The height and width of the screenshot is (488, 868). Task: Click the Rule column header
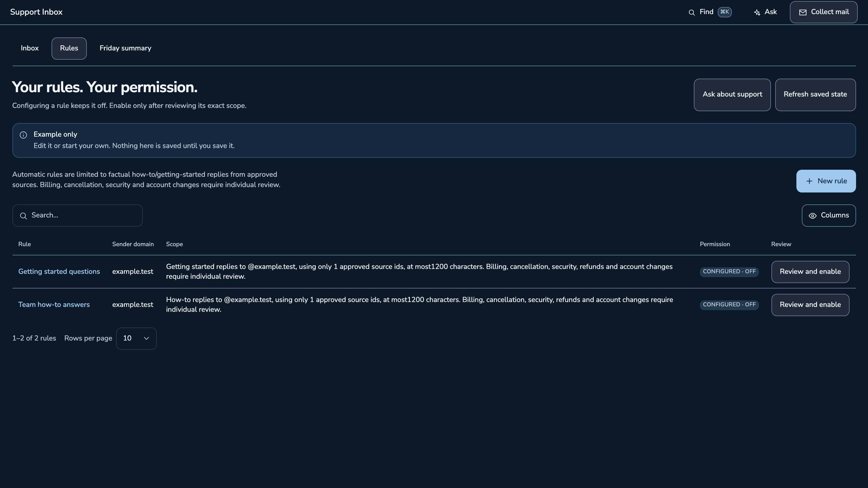(25, 245)
